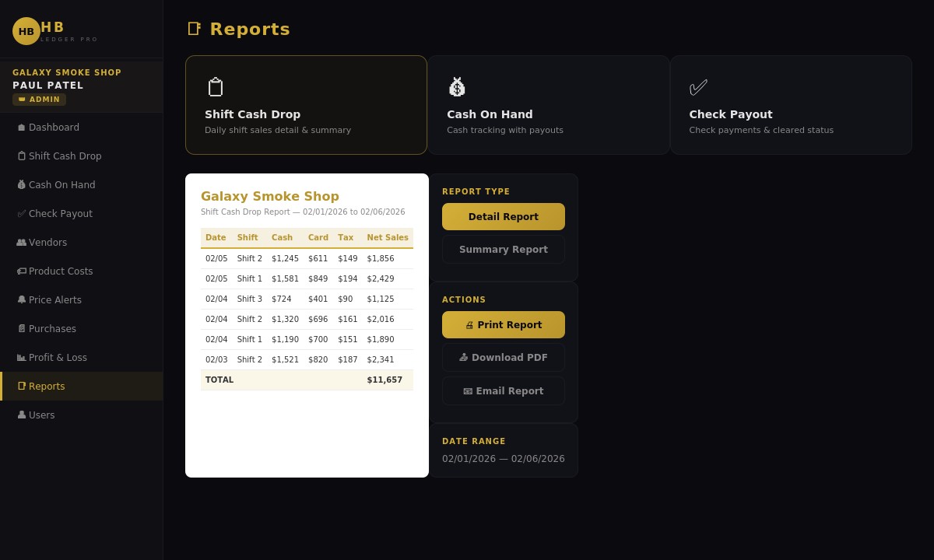Select the Dashboard briefcase icon in sidebar
The image size is (934, 560).
21,128
